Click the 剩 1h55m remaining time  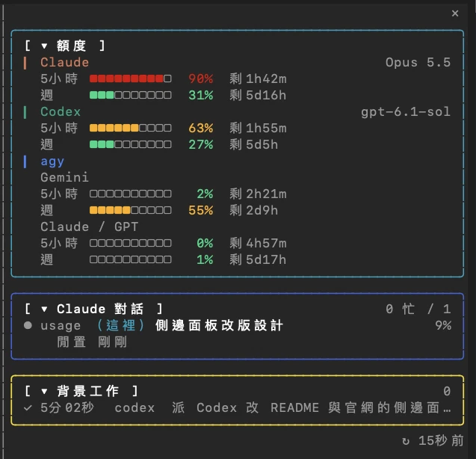[x=258, y=128]
